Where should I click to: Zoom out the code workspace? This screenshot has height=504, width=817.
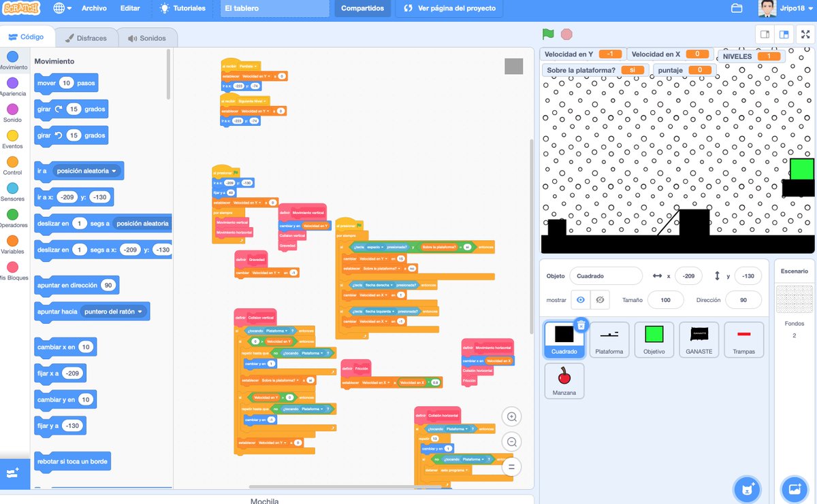[x=512, y=441]
